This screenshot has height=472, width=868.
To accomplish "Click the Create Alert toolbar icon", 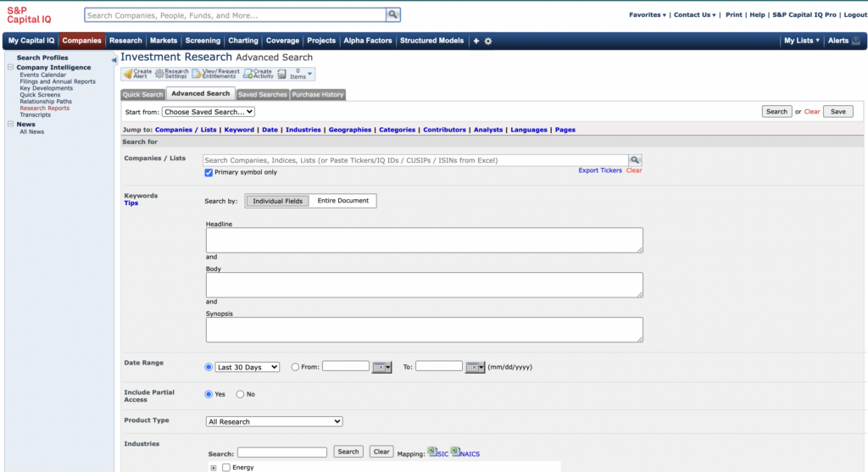I will point(129,75).
